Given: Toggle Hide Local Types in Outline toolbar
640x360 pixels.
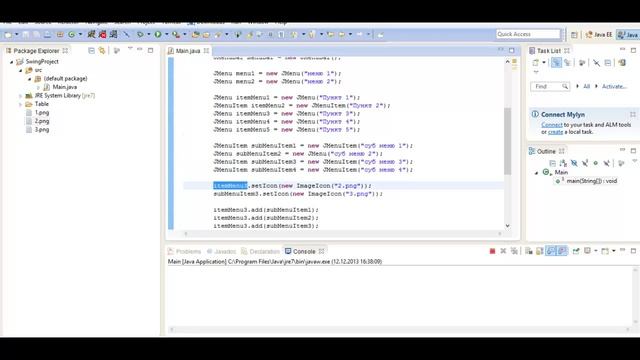Looking at the screenshot, I should (x=607, y=163).
